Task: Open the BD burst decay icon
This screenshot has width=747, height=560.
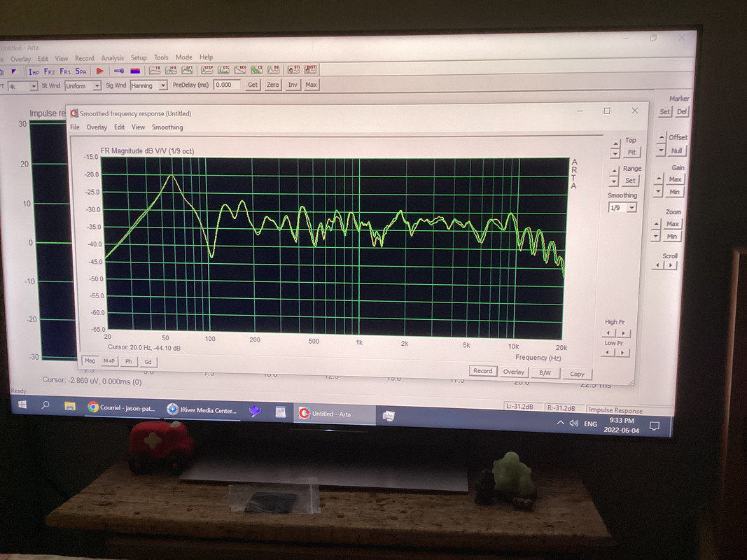Action: [274, 69]
